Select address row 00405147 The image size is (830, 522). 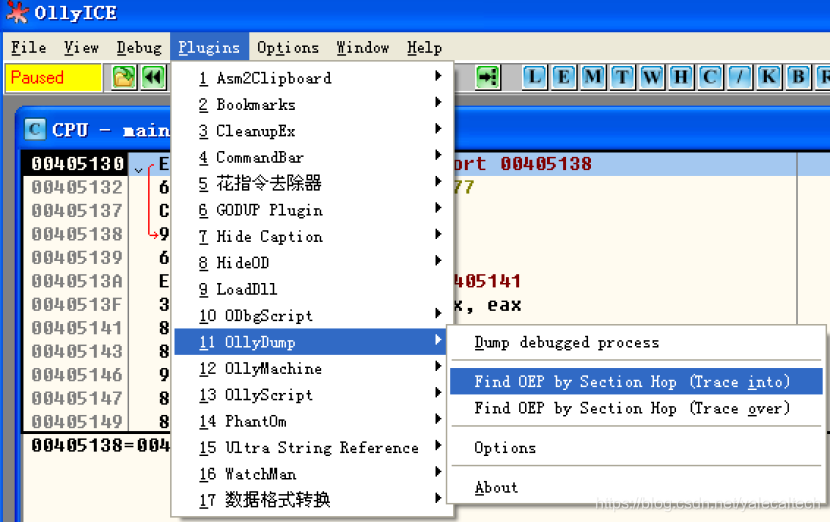tap(77, 398)
